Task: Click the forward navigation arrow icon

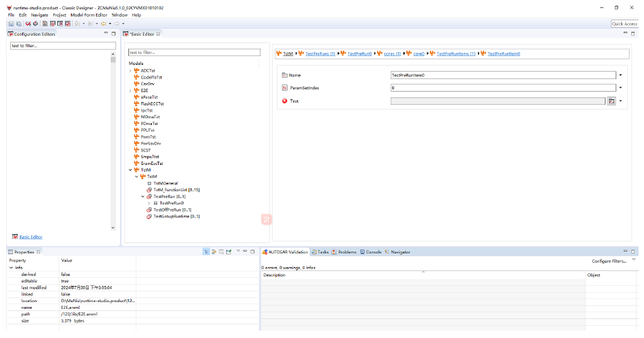Action: point(117,24)
